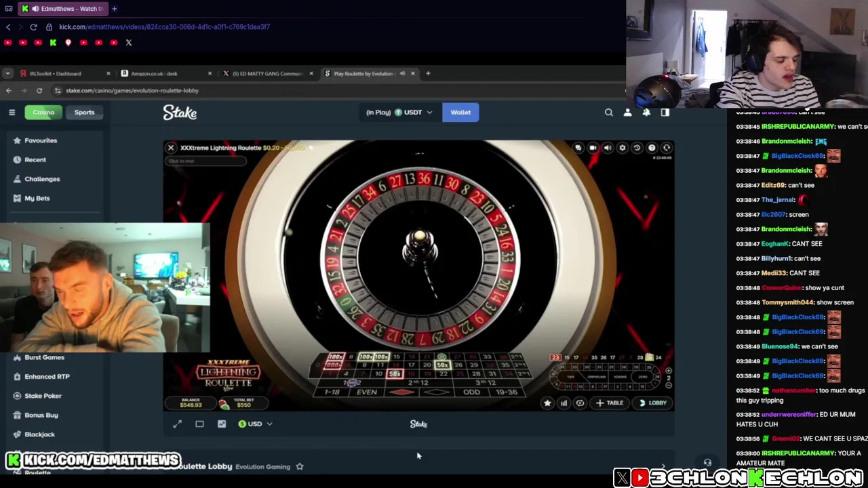
Task: Switch to the ED MATTY GANG Community tab
Action: 267,73
